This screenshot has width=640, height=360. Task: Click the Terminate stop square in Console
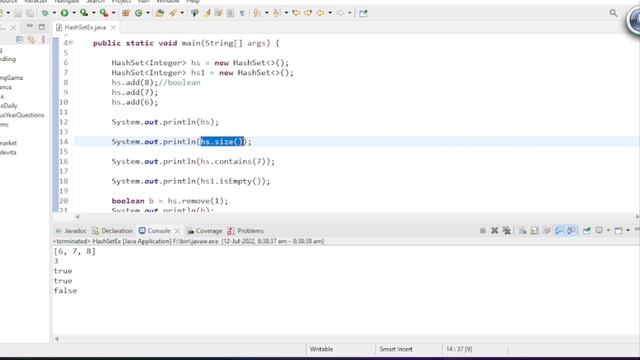482,231
